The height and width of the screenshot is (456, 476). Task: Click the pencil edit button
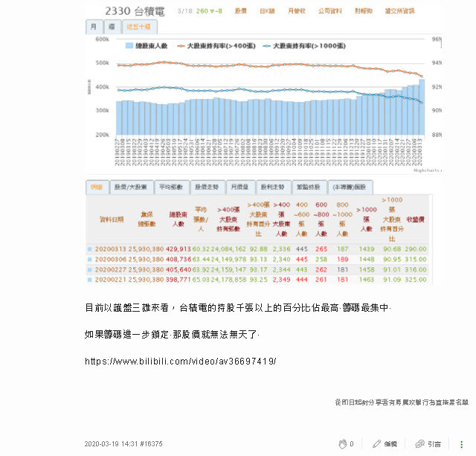click(385, 444)
